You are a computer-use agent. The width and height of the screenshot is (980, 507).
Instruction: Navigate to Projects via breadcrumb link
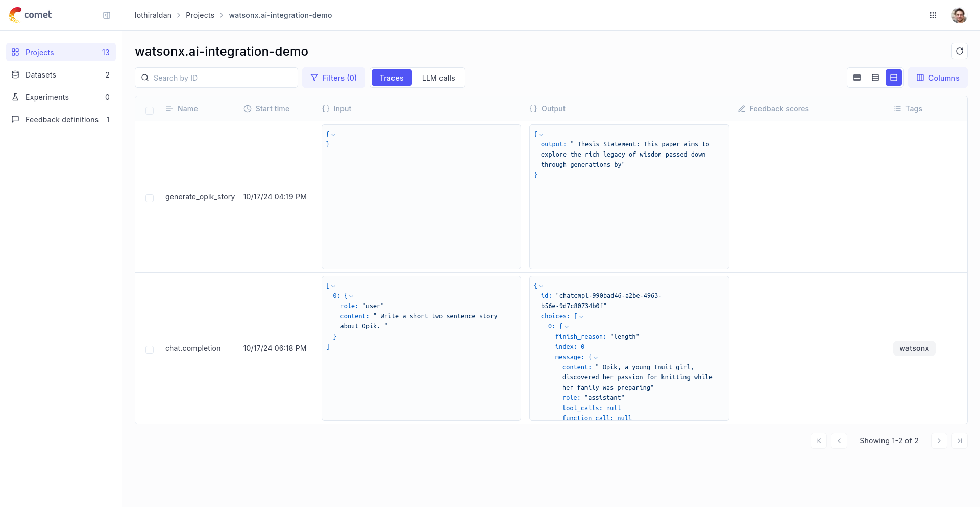tap(200, 15)
